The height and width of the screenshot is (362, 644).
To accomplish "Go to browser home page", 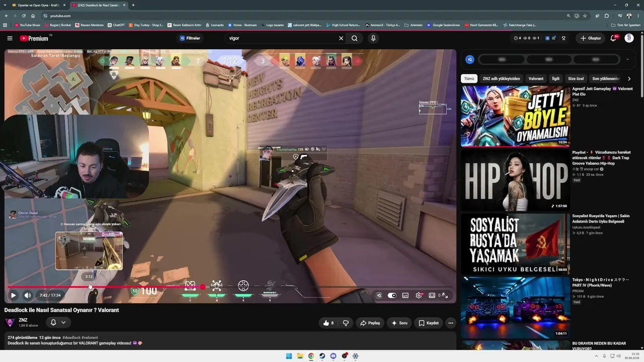I will (x=33, y=16).
